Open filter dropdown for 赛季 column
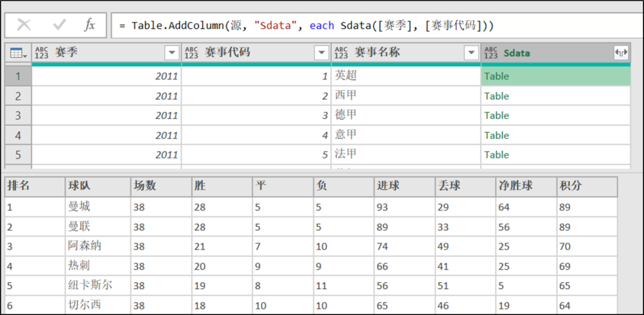The image size is (644, 315). pos(172,52)
